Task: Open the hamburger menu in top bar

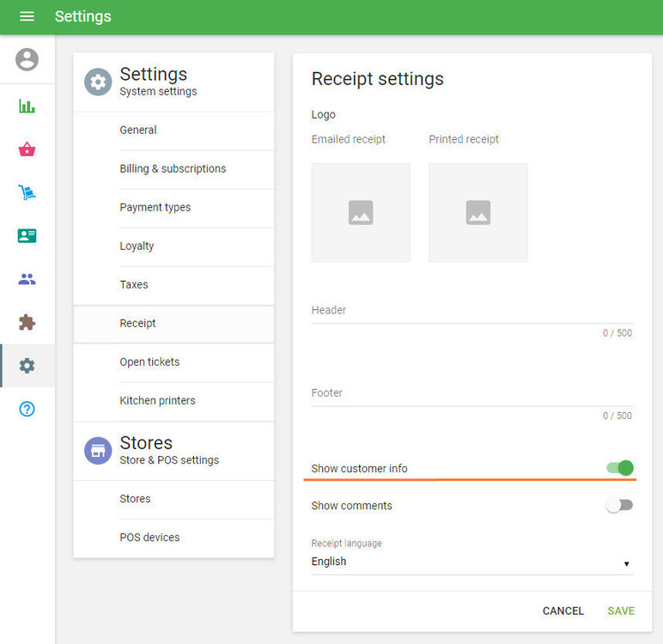Action: [x=27, y=17]
